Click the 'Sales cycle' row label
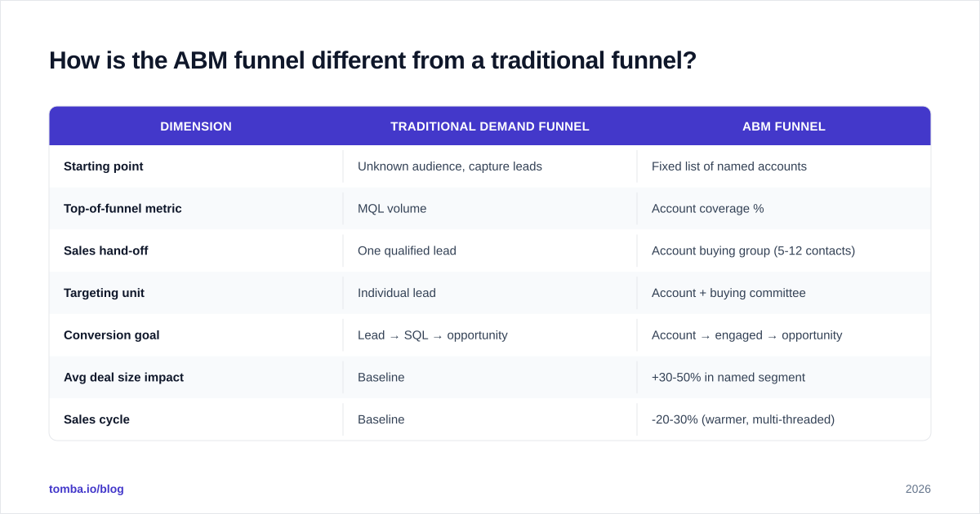 tap(96, 420)
